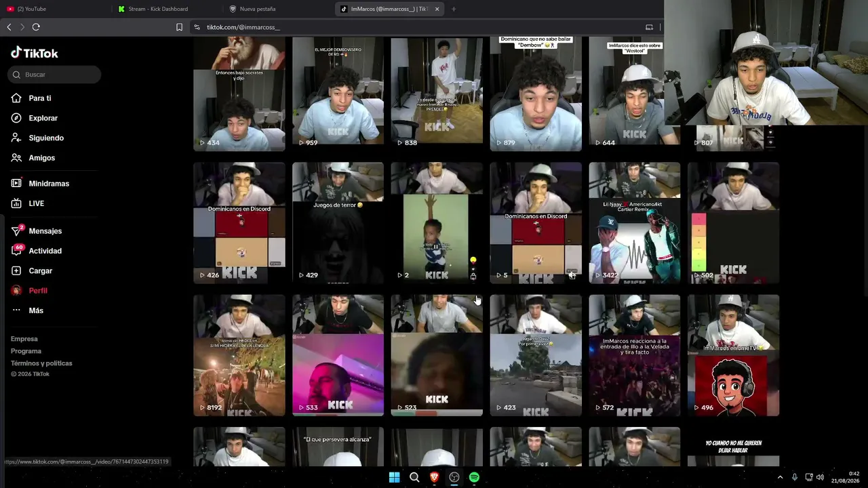Image resolution: width=868 pixels, height=488 pixels.
Task: Open the tier list video with 502 views
Action: 734,223
